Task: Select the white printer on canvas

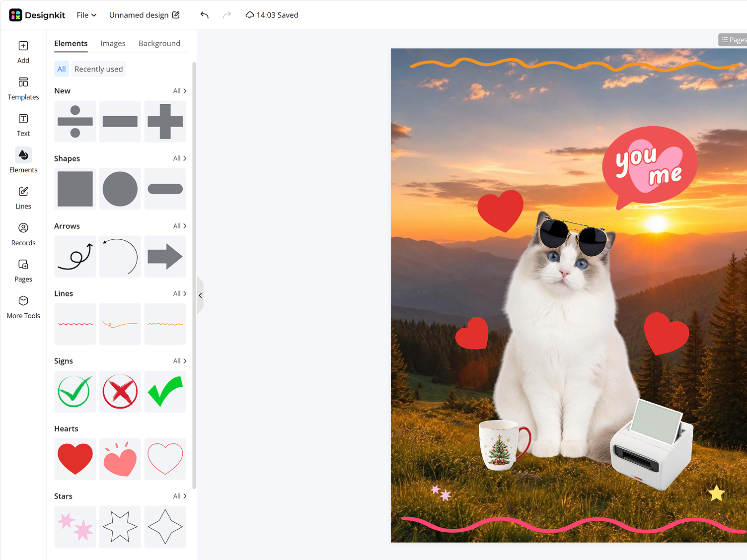Action: 651,444
